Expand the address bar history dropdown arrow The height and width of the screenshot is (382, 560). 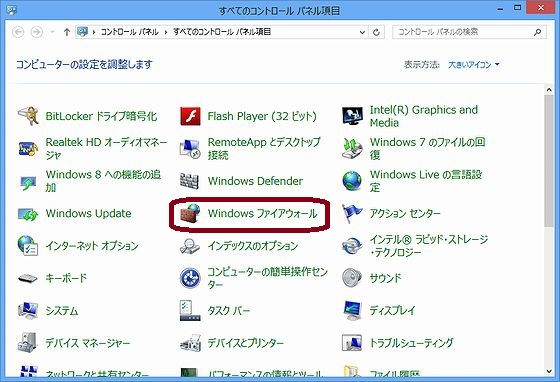point(362,32)
